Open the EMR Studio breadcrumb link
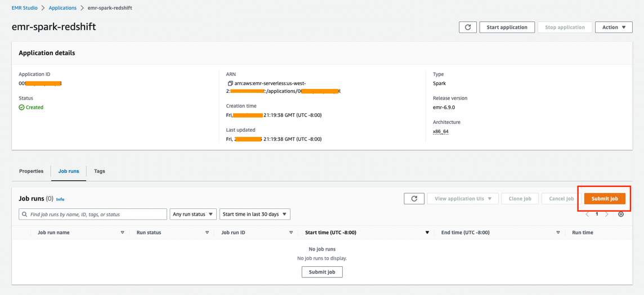This screenshot has height=295, width=644. click(25, 8)
